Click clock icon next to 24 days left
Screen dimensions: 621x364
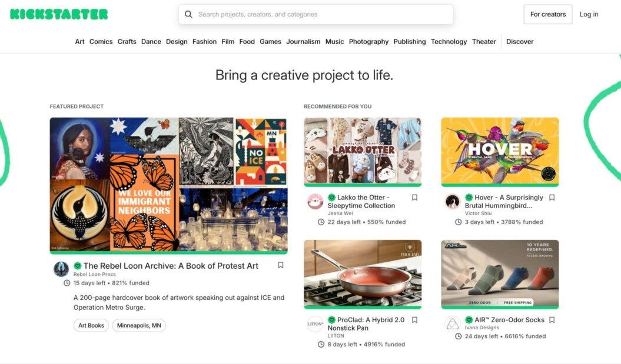point(458,336)
